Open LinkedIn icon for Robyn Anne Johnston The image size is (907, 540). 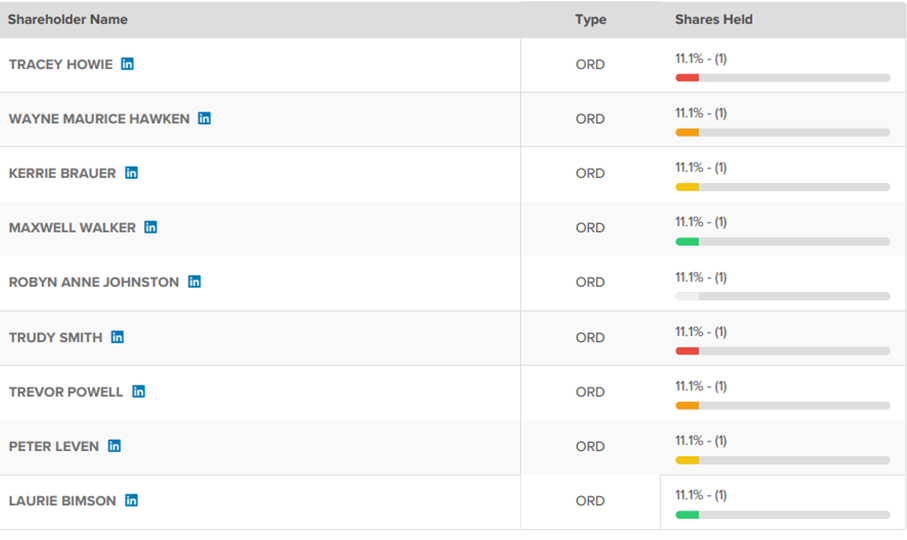tap(194, 282)
